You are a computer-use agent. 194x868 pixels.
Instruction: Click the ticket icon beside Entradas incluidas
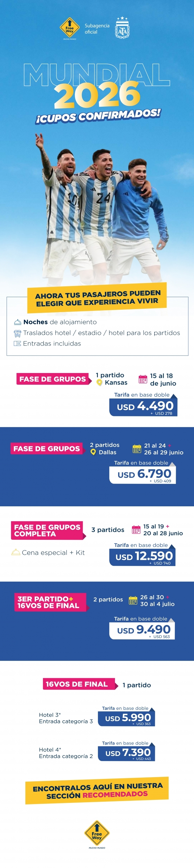pos(17,344)
